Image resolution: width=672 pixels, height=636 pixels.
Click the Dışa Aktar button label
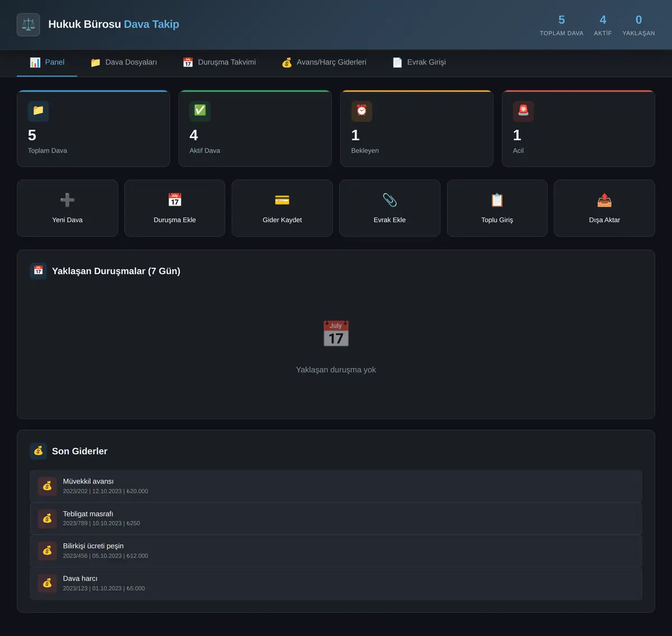click(605, 220)
